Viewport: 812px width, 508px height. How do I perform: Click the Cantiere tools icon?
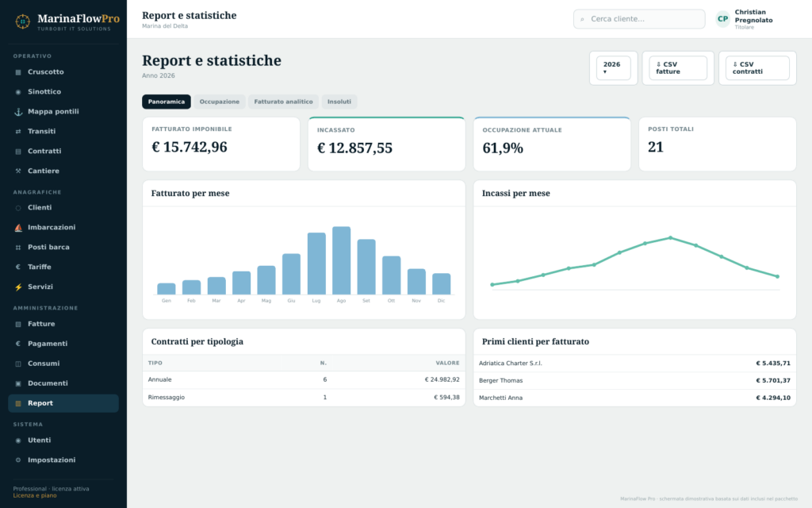point(18,171)
